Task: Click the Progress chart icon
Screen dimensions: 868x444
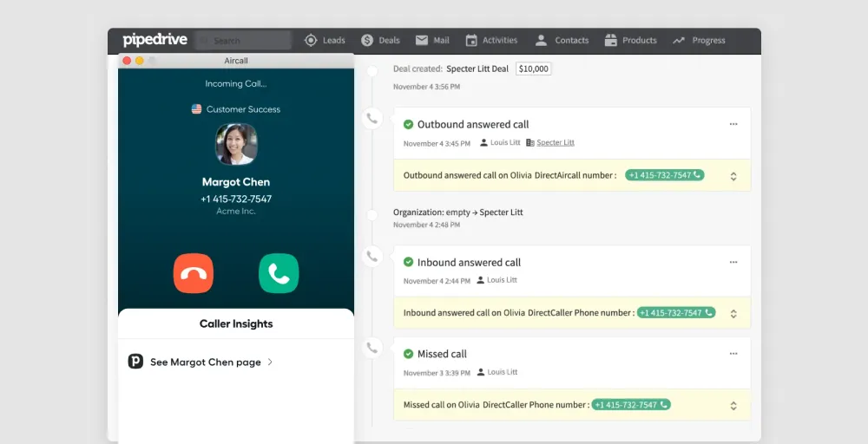Action: [x=679, y=41]
